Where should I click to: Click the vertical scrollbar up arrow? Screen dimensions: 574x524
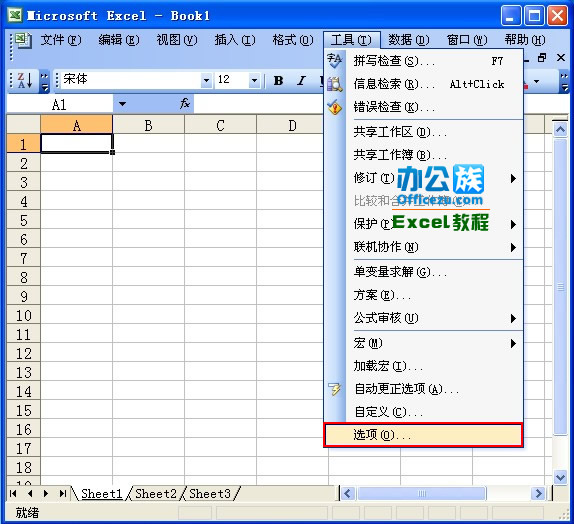coord(560,130)
